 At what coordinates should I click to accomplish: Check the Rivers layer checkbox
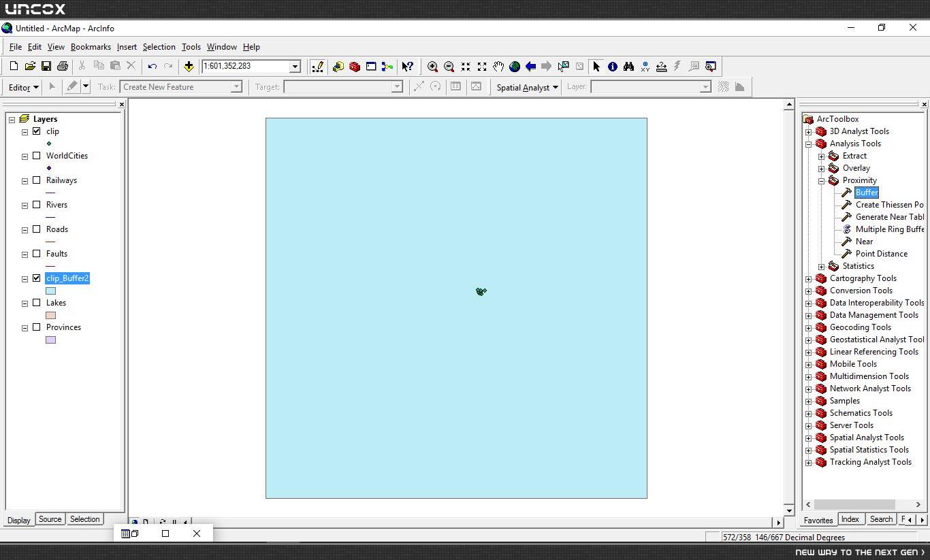pos(37,205)
